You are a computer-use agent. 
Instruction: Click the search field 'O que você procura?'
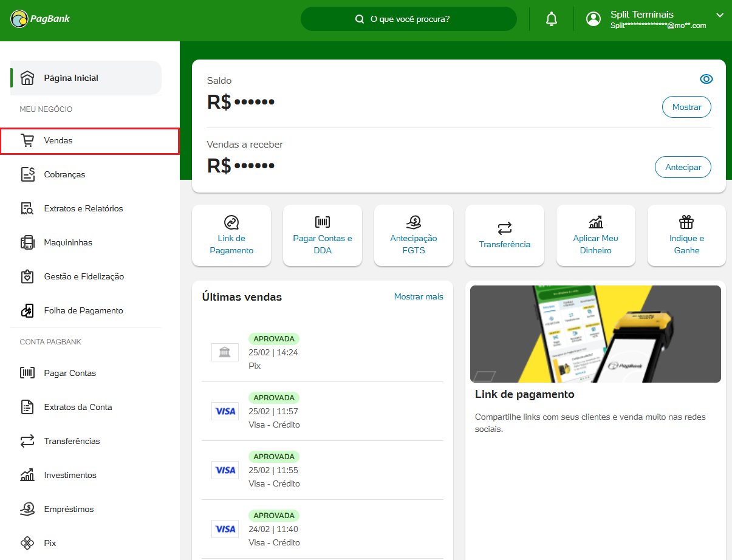pyautogui.click(x=409, y=19)
